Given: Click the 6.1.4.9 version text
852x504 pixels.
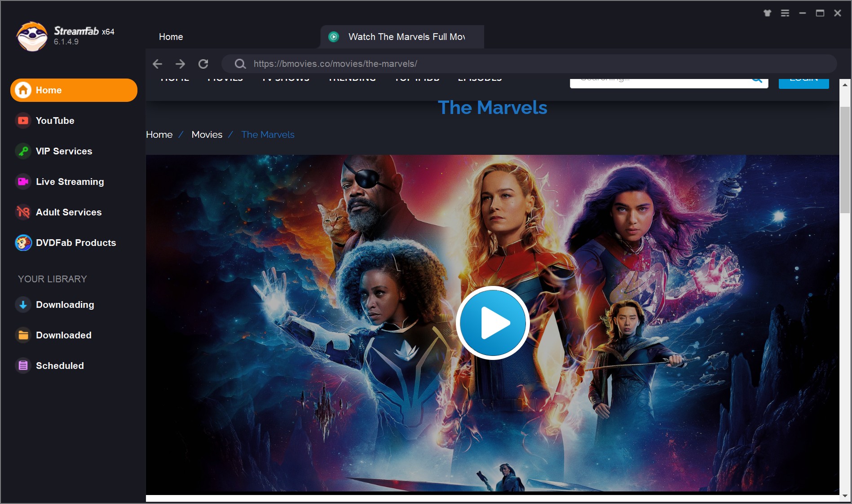Looking at the screenshot, I should coord(66,42).
